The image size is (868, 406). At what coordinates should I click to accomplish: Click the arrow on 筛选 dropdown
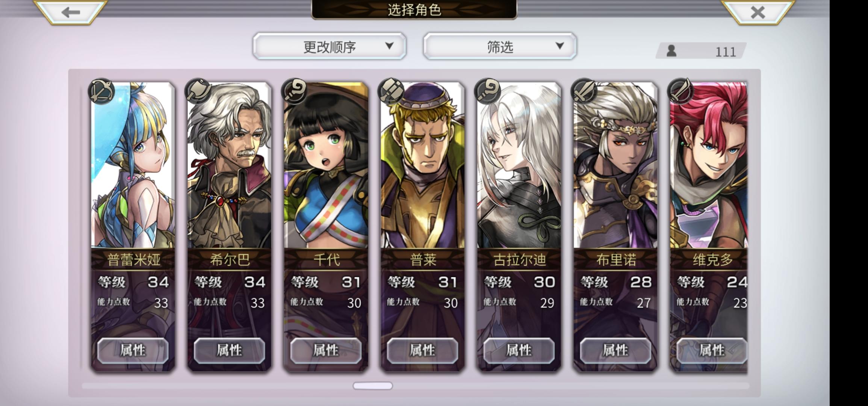[x=560, y=45]
